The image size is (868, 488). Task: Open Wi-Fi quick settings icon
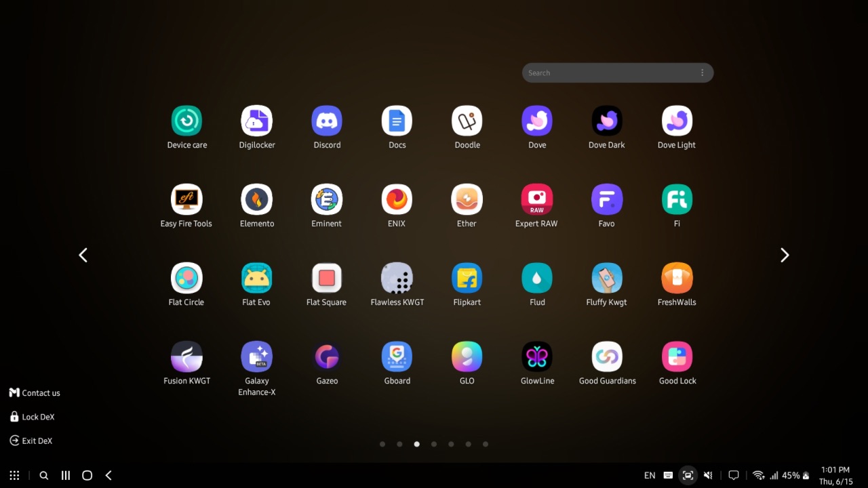(x=759, y=476)
